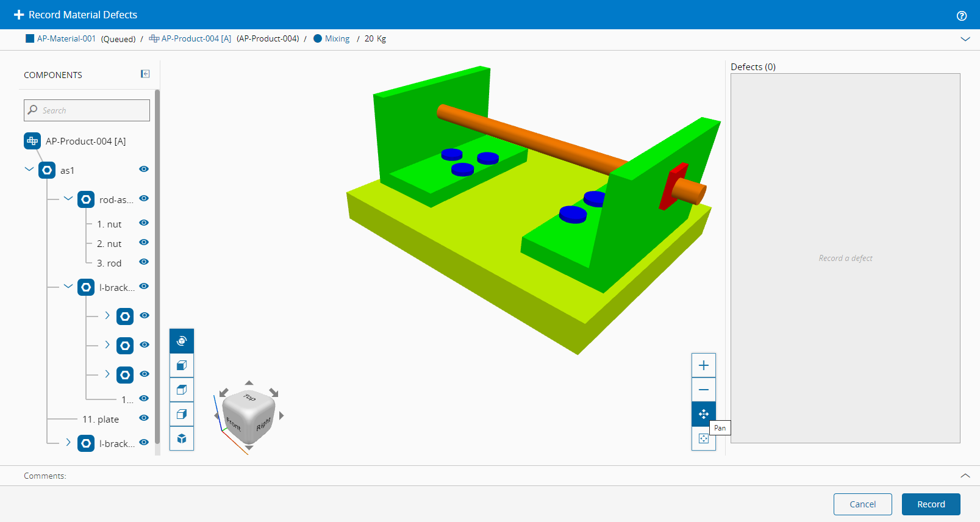Expand the header details chevron beside breadcrumb
The image size is (980, 522).
[965, 39]
